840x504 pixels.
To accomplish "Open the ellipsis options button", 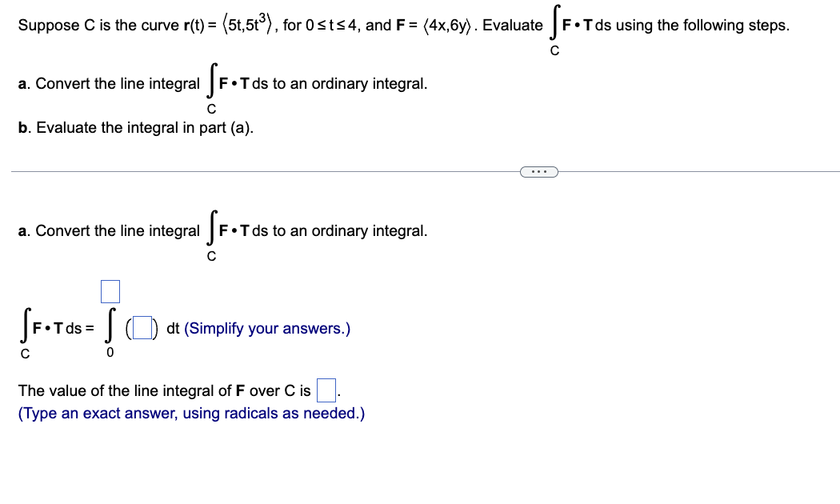I will coord(538,170).
